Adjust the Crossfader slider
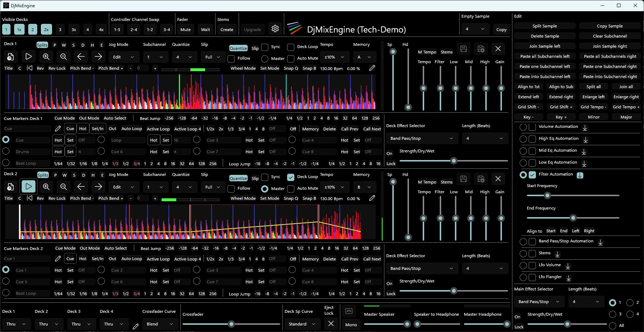The width and height of the screenshot is (644, 332). coord(231,324)
